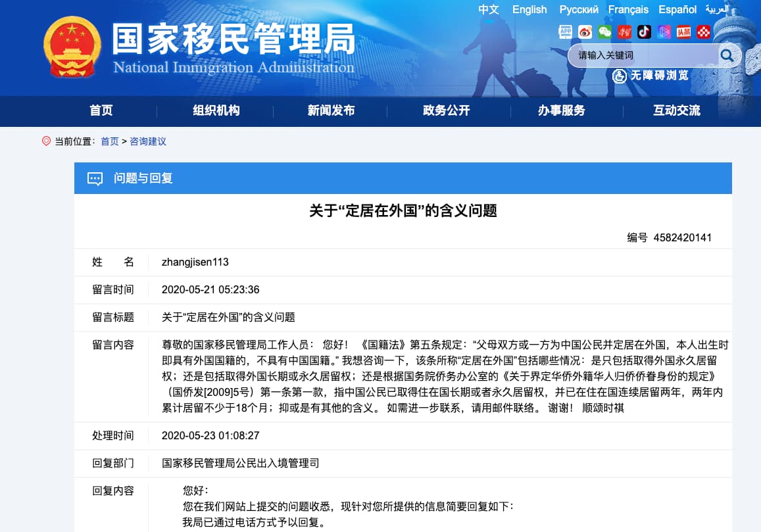The width and height of the screenshot is (761, 532).
Task: Open the 组织机构 menu item
Action: (x=216, y=110)
